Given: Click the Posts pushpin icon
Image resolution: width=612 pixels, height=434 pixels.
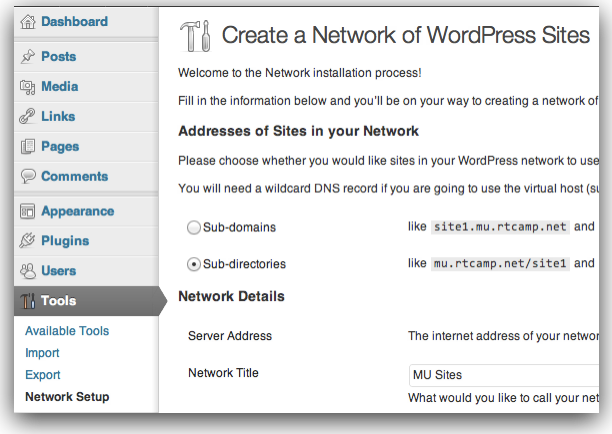Looking at the screenshot, I should pos(28,56).
